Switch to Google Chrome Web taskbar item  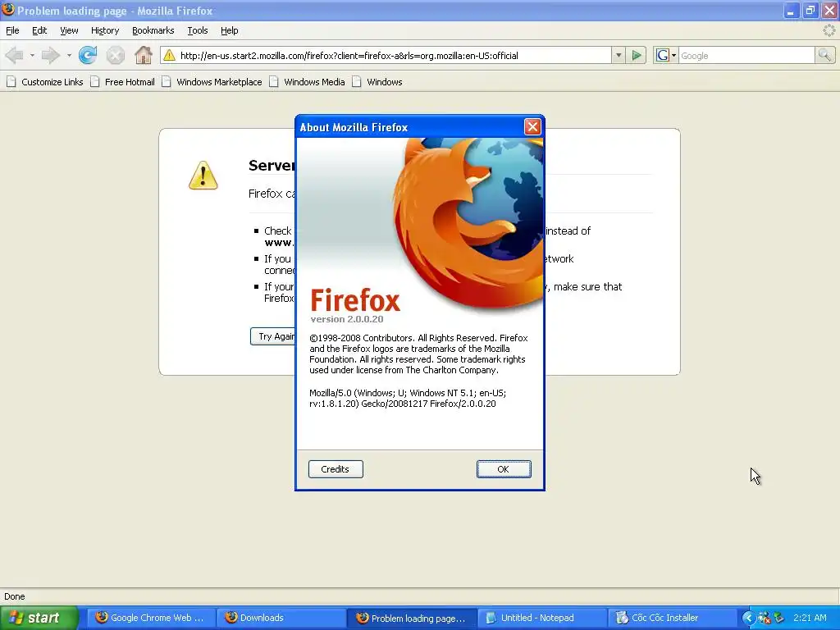[151, 618]
